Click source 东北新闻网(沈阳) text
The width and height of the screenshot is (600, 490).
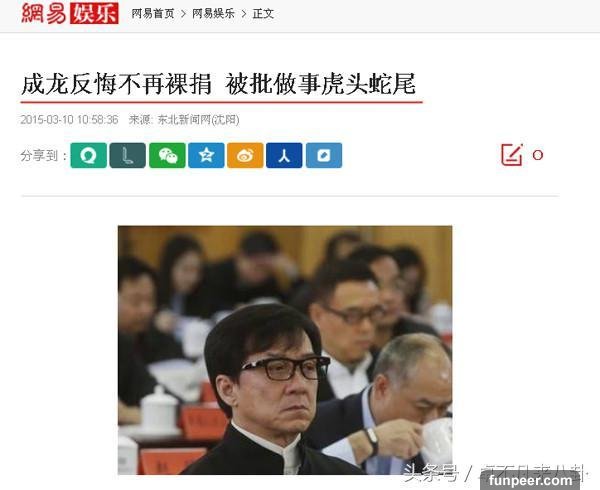(x=198, y=120)
